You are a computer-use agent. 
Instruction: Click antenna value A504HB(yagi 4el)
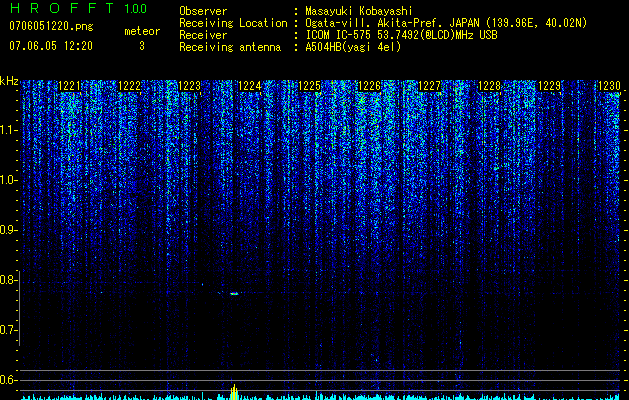pos(353,47)
